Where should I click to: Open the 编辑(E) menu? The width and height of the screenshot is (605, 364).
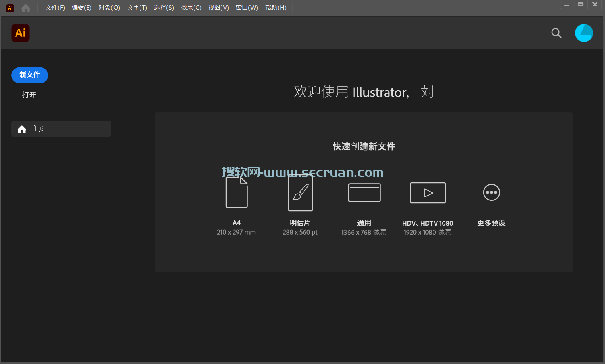tap(81, 8)
